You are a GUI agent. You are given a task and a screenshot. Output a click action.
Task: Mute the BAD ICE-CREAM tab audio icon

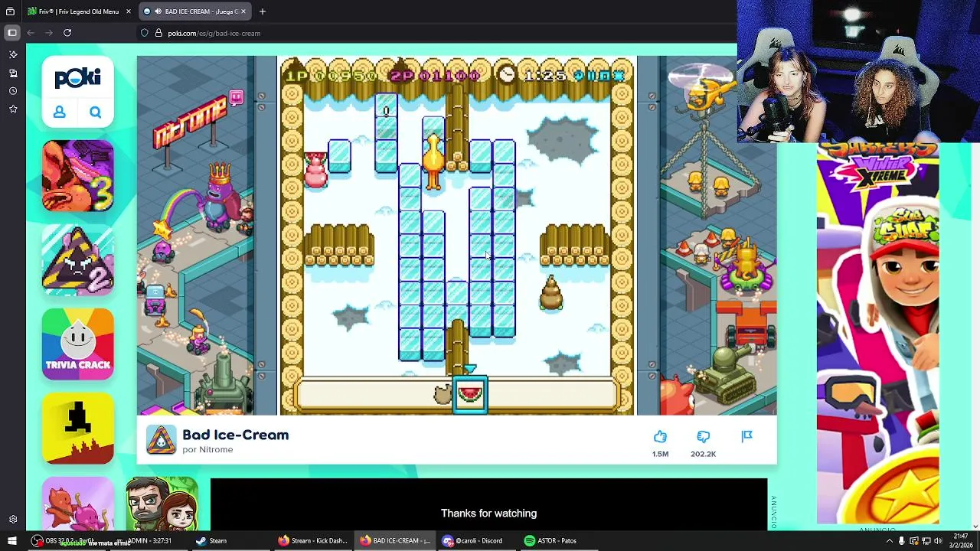coord(158,11)
